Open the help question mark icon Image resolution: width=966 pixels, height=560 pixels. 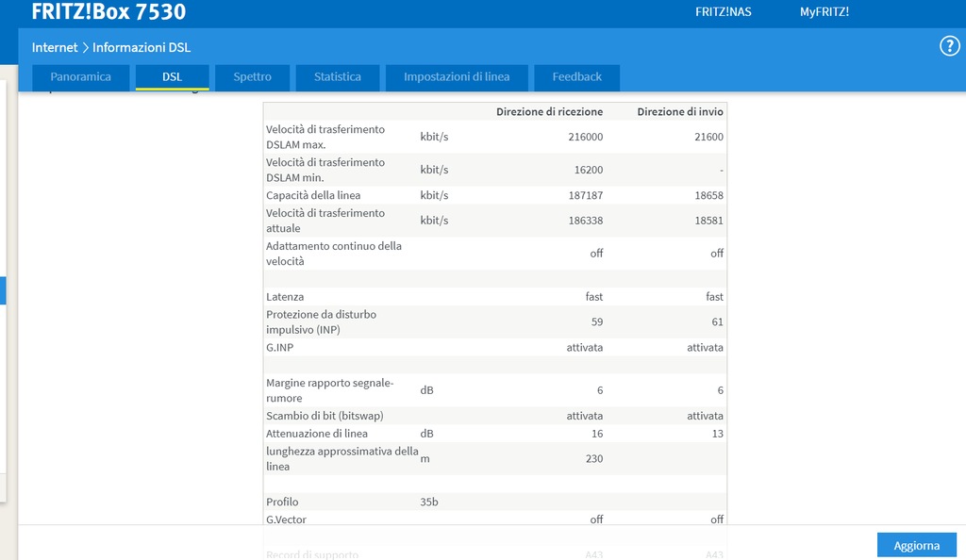click(x=949, y=46)
